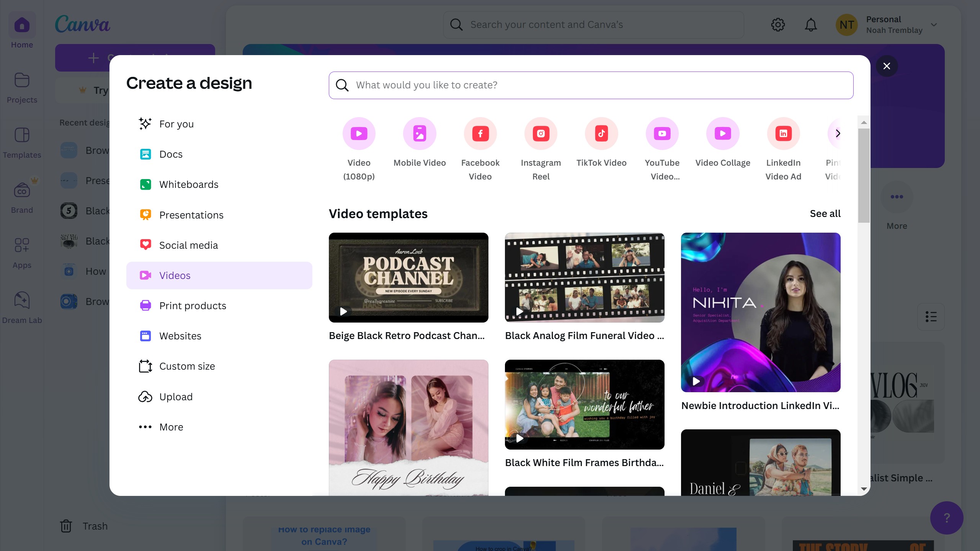Select the TikTok Video icon
Image resolution: width=980 pixels, height=551 pixels.
point(601,134)
